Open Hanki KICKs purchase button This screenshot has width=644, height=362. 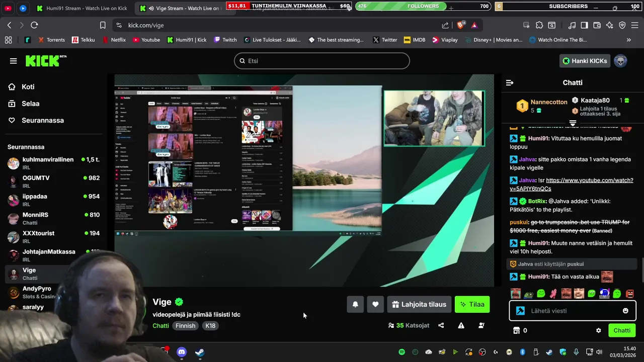coord(585,61)
